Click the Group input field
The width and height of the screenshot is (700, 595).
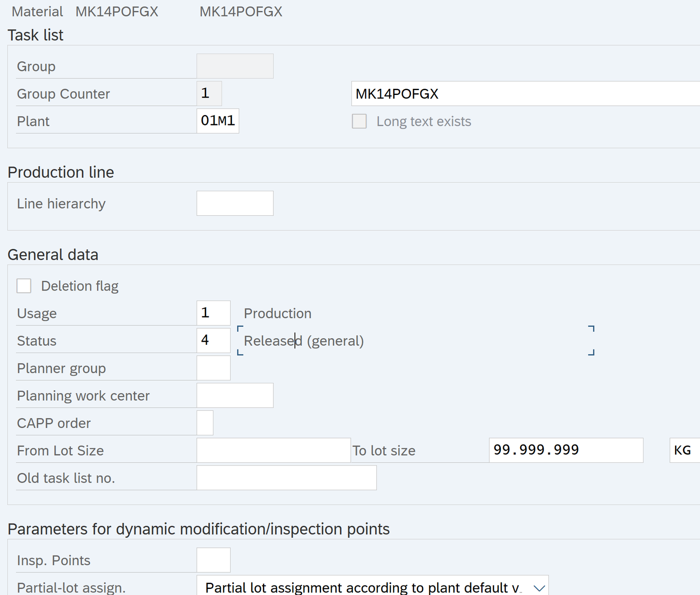coord(235,66)
